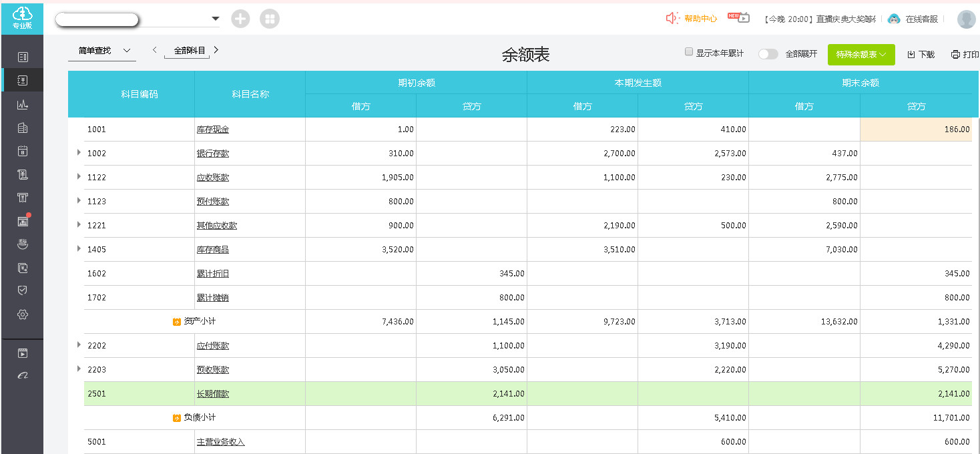Open the 特殊余额表 dropdown menu

coord(861,55)
